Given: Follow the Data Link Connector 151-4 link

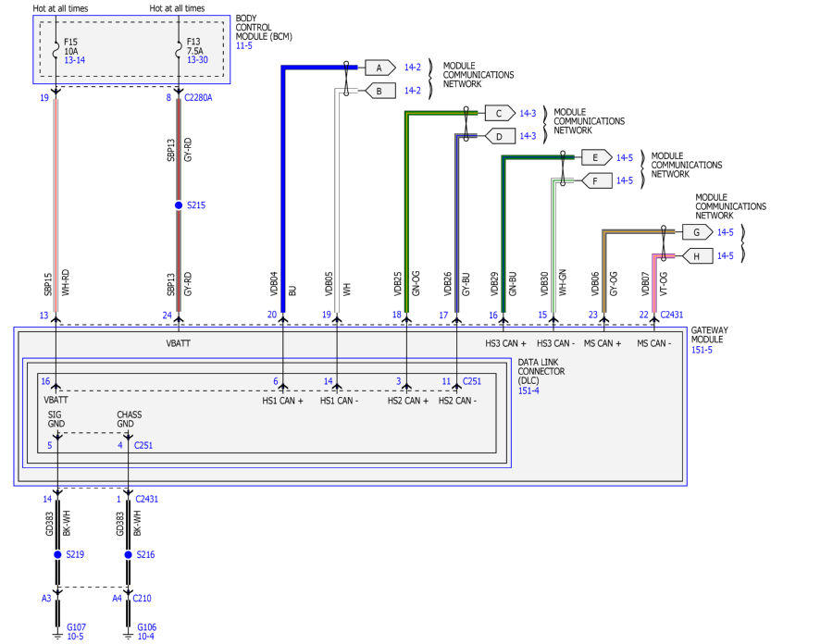Looking at the screenshot, I should click(x=528, y=391).
